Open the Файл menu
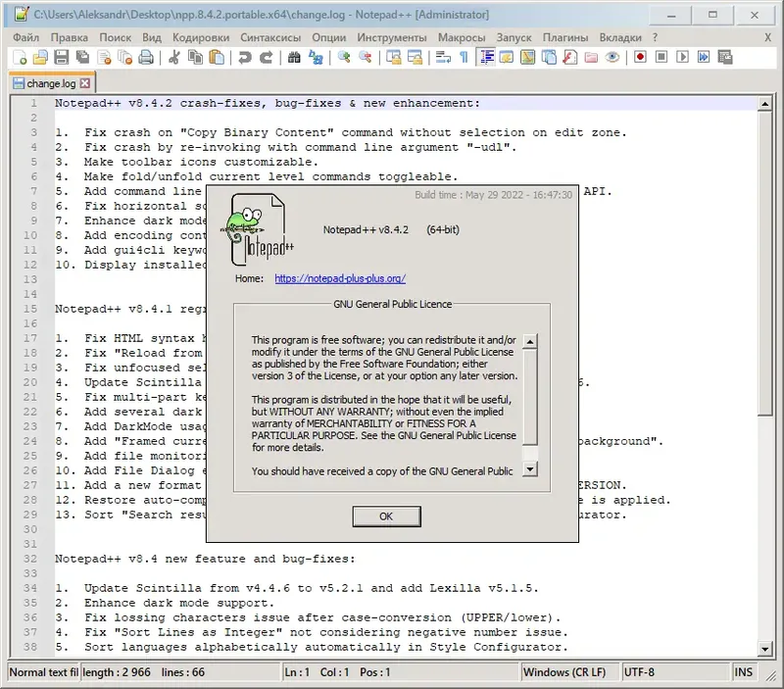The height and width of the screenshot is (689, 784). (x=26, y=37)
